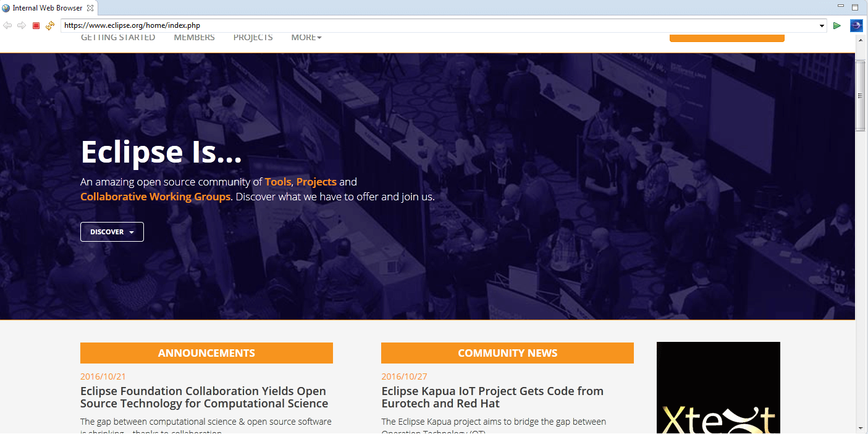The image size is (868, 434).
Task: Minimize the browser view panel
Action: click(841, 6)
